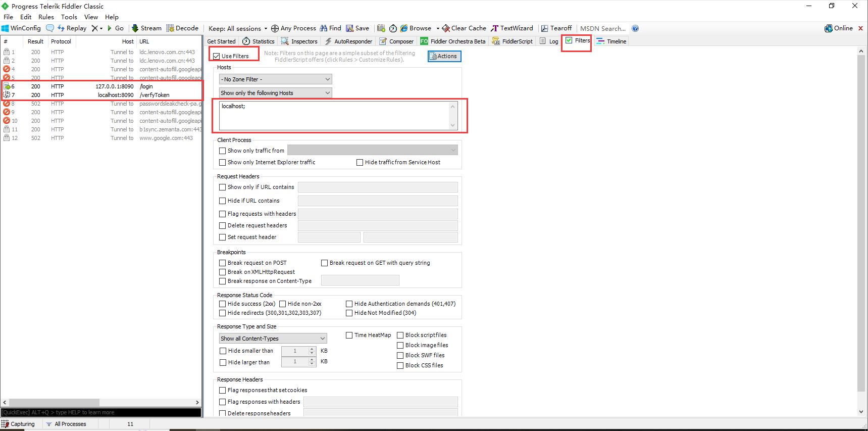
Task: Select session 6 with the /login request
Action: tap(101, 86)
